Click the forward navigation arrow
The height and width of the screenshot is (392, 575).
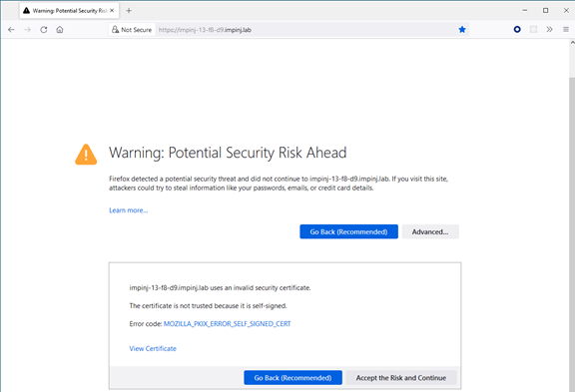click(28, 30)
